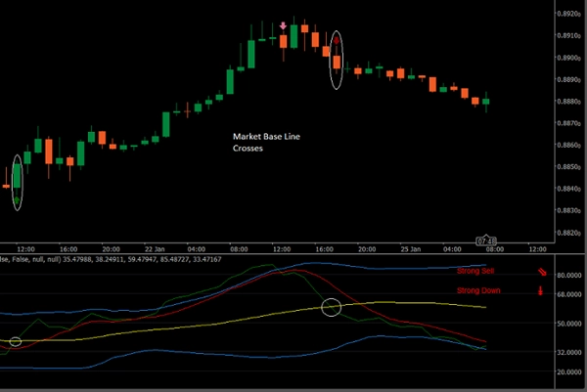The width and height of the screenshot is (587, 392).
Task: Click the small ellipse at the indicator's left edge
Action: coord(15,342)
